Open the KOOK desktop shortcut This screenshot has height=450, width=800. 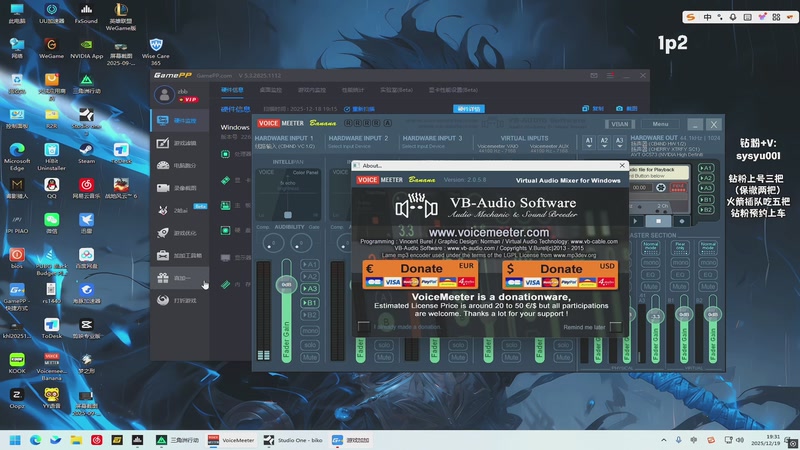coord(17,363)
